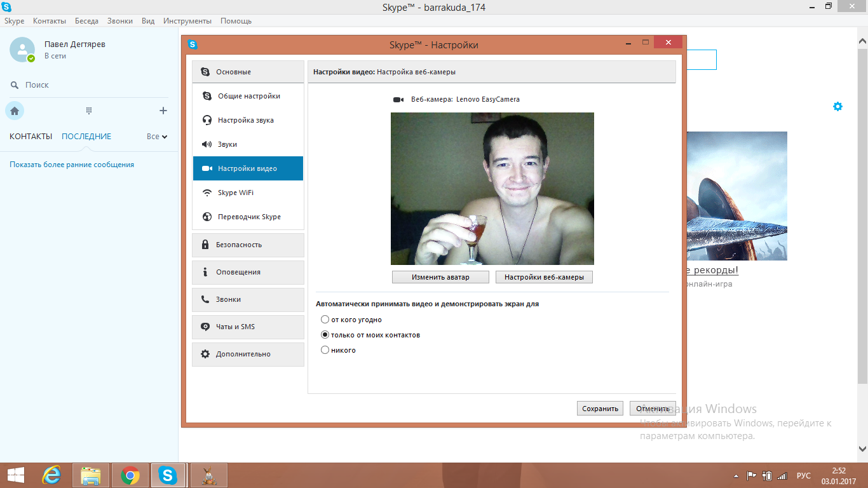Open the 'Вид' menu

tap(148, 21)
